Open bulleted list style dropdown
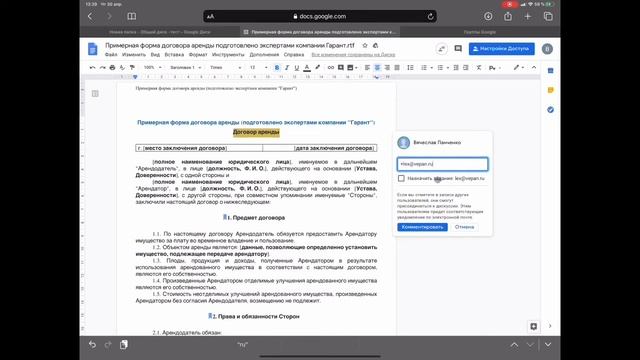640x360 pixels. (x=448, y=68)
